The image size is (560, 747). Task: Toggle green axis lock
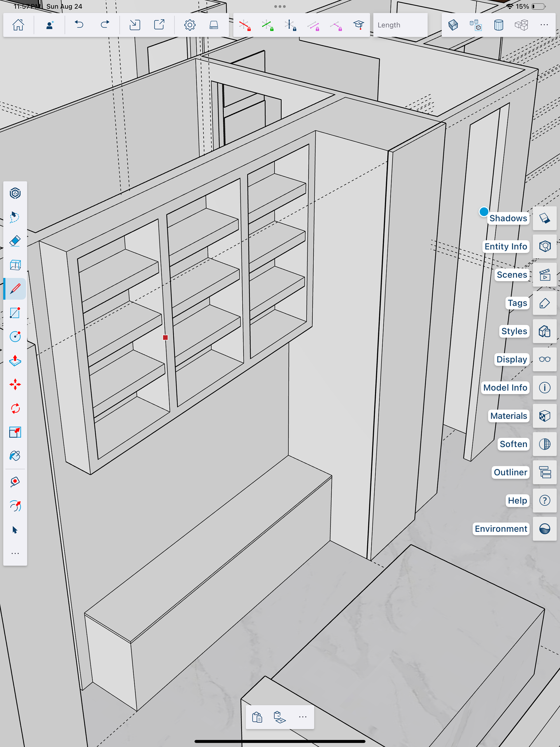click(x=267, y=25)
